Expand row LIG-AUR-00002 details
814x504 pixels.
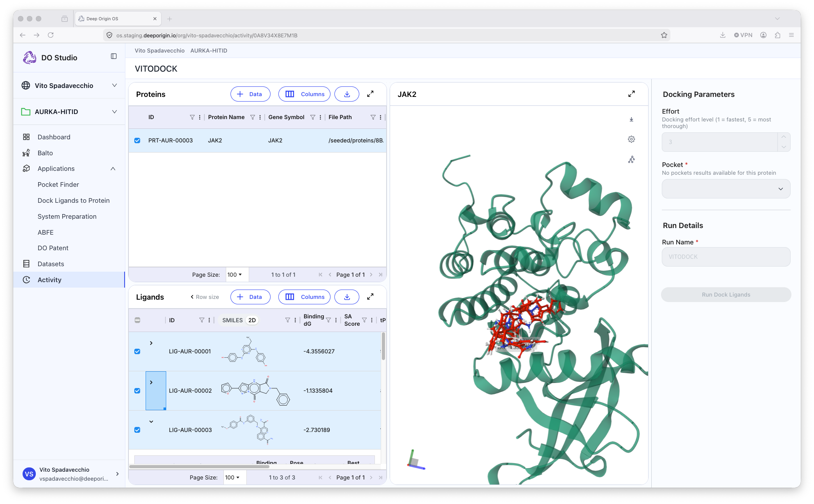(x=151, y=382)
